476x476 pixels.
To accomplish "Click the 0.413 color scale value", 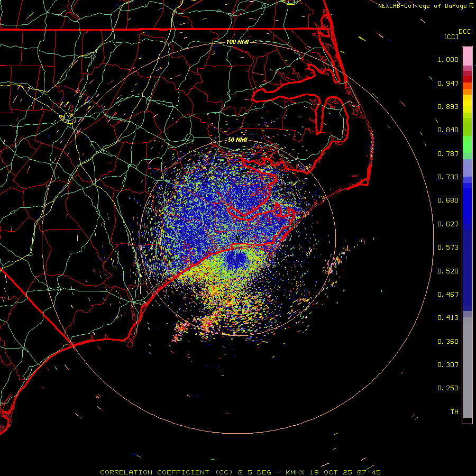I will tap(448, 318).
